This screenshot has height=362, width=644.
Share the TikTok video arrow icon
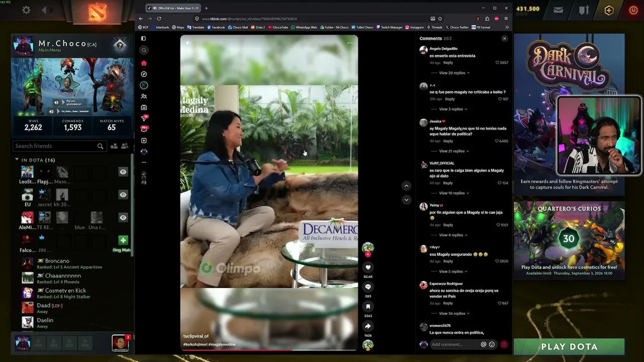(368, 326)
